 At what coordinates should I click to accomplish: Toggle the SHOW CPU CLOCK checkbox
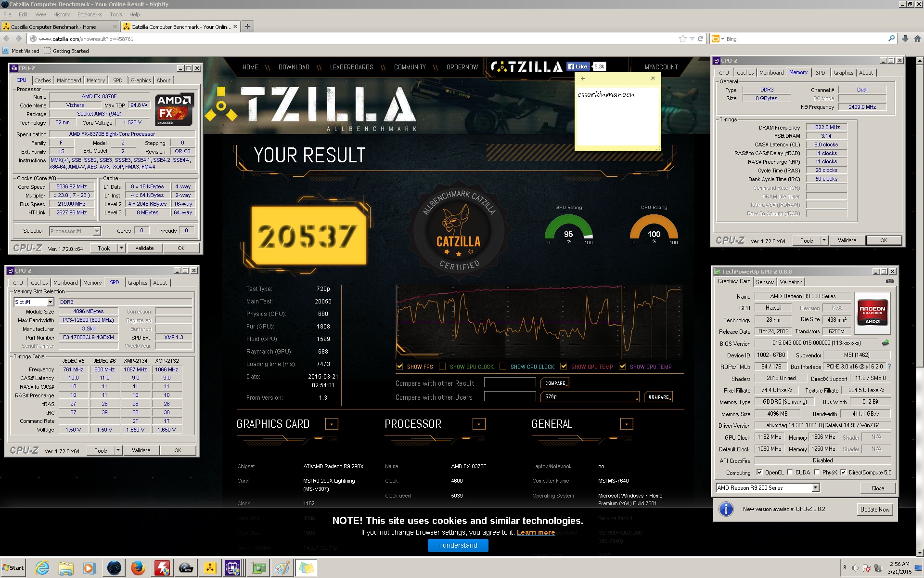pos(503,367)
